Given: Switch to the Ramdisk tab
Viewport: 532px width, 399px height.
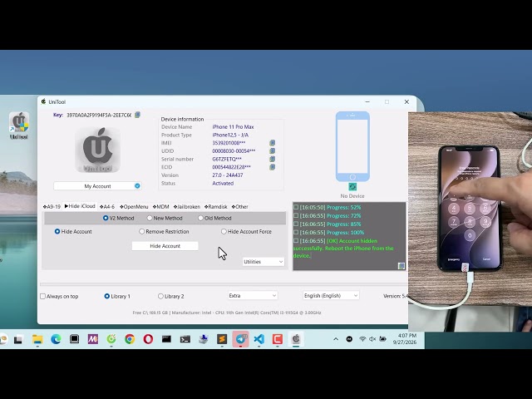Looking at the screenshot, I should point(216,207).
